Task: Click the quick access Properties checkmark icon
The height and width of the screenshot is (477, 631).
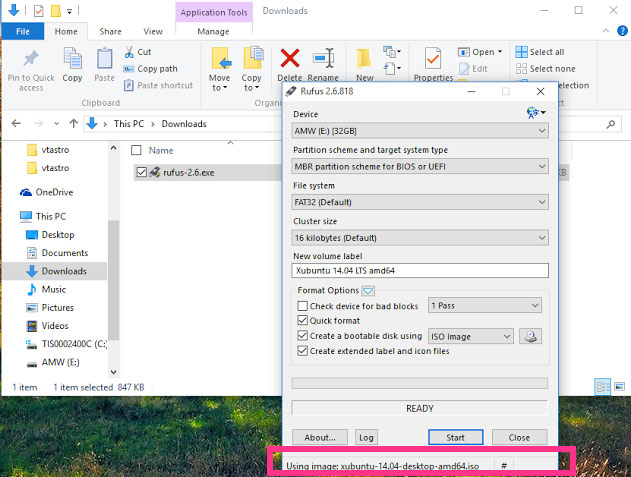Action: click(39, 11)
